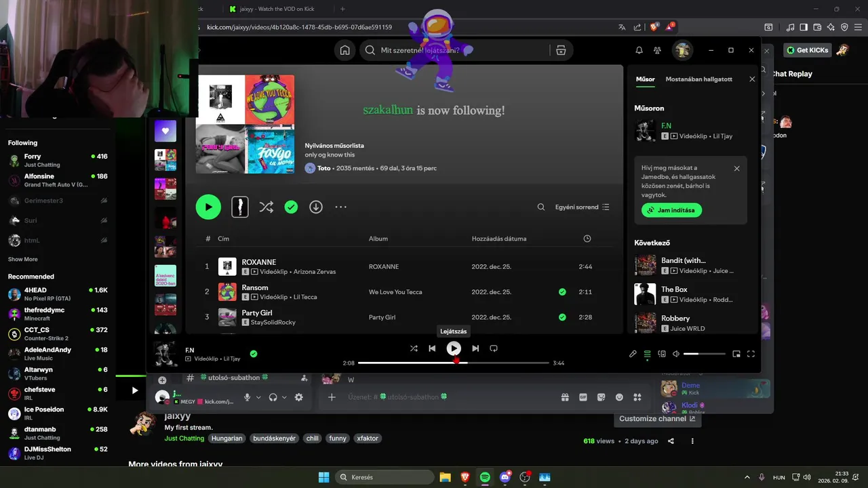Screen dimensions: 868x488
Task: Open playlist more options dots
Action: point(340,207)
